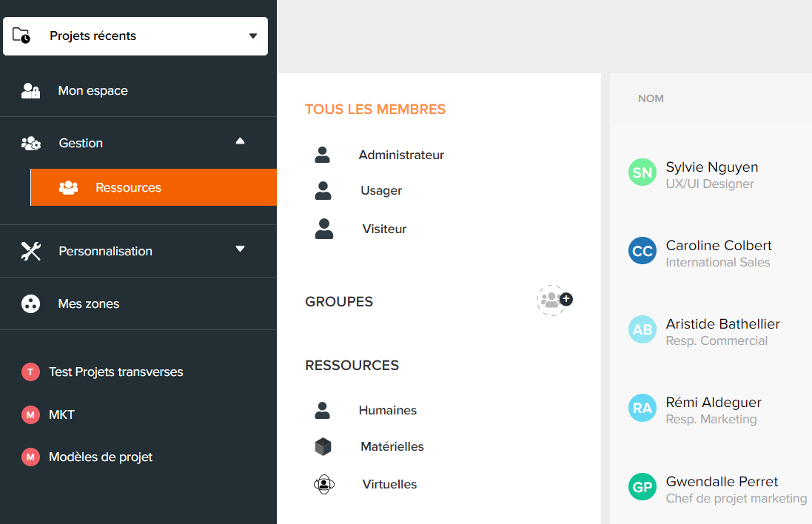Screen dimensions: 812x524
Task: Click the Matérielles cube icon
Action: (x=323, y=446)
